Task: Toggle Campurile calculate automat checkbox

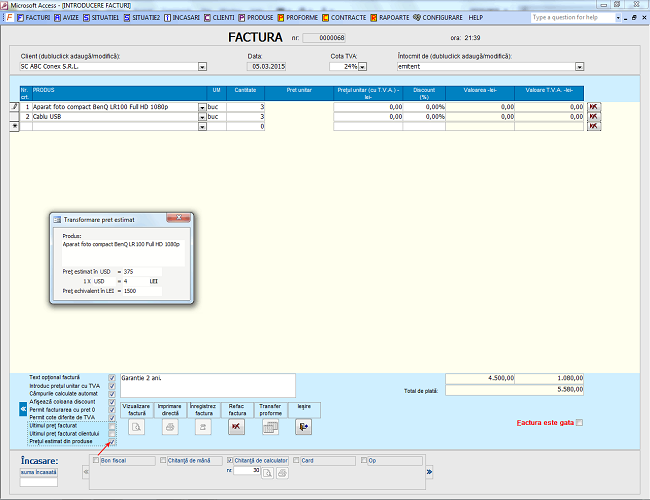Action: (x=112, y=394)
